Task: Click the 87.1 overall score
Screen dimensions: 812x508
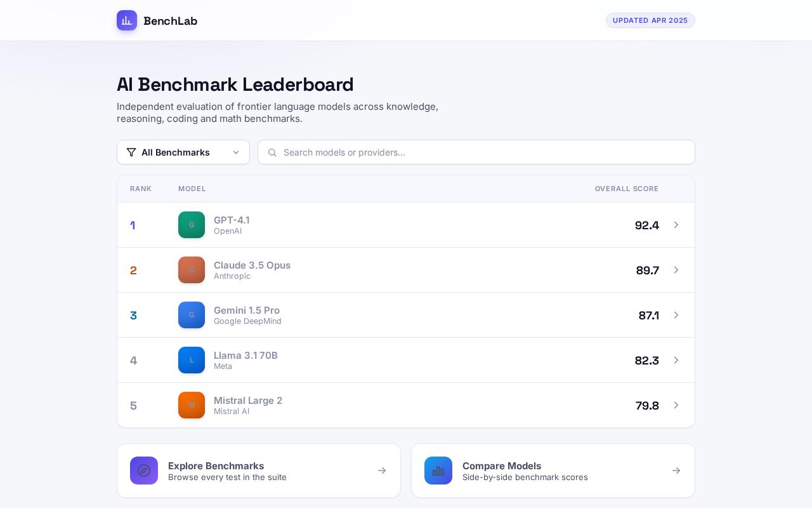Action: point(649,316)
